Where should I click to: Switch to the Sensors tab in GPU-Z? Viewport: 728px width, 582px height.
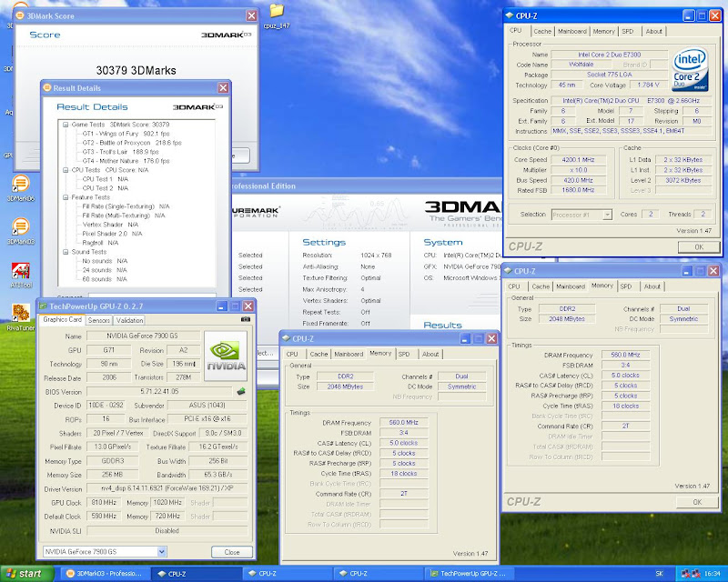98,320
